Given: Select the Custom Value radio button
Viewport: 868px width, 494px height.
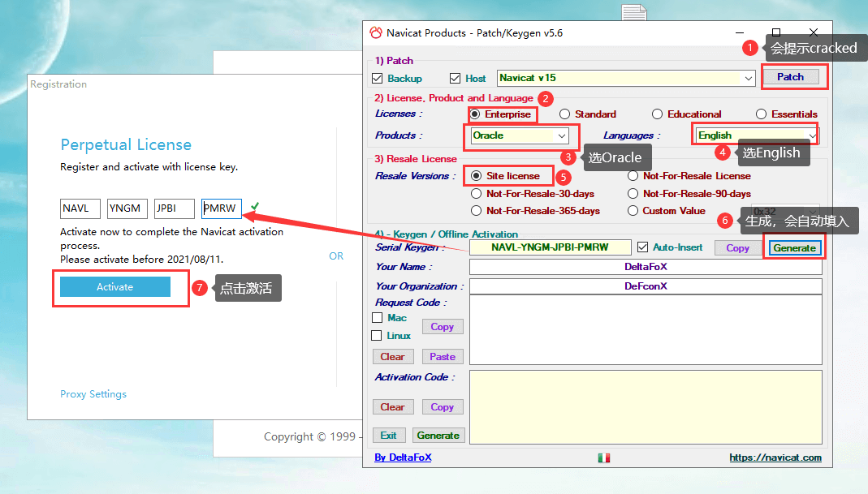Looking at the screenshot, I should (633, 211).
